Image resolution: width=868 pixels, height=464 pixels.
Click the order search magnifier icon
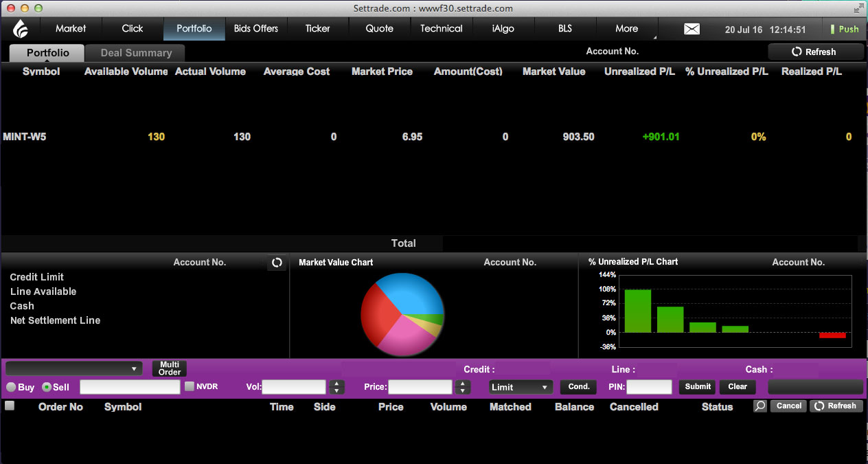[759, 406]
